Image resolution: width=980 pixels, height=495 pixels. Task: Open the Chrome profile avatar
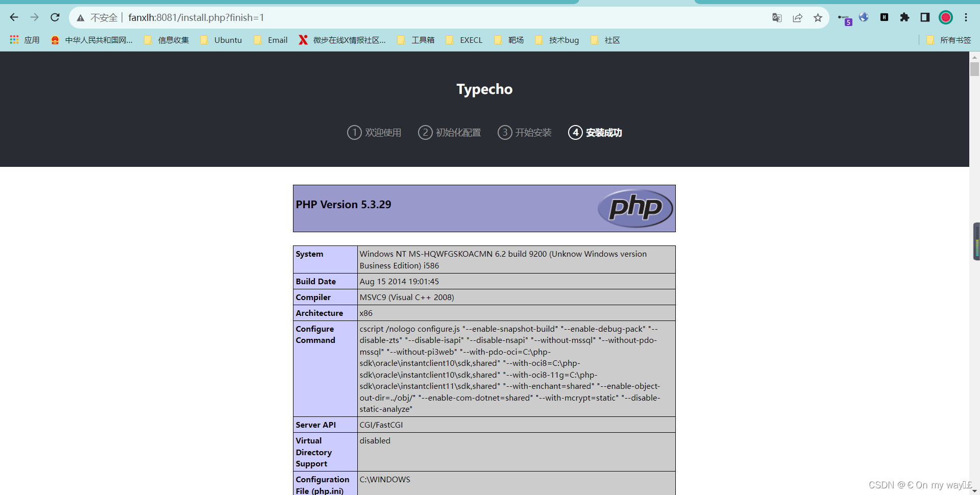tap(946, 17)
